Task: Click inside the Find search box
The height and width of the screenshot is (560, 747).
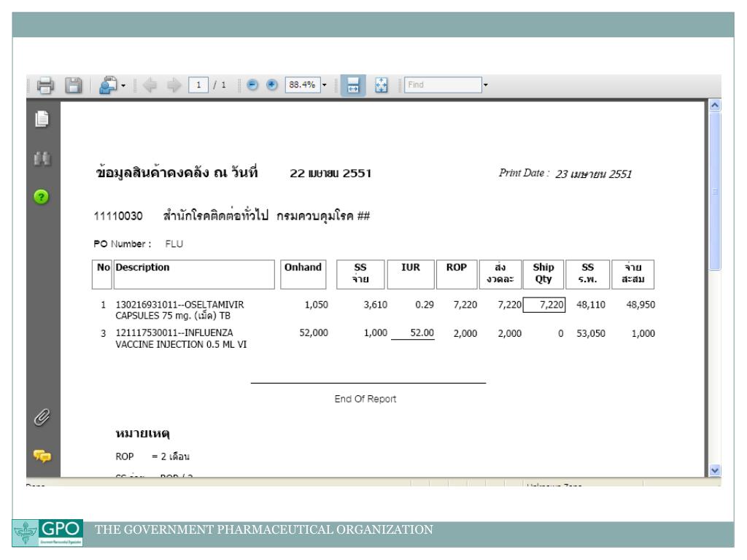Action: 443,85
